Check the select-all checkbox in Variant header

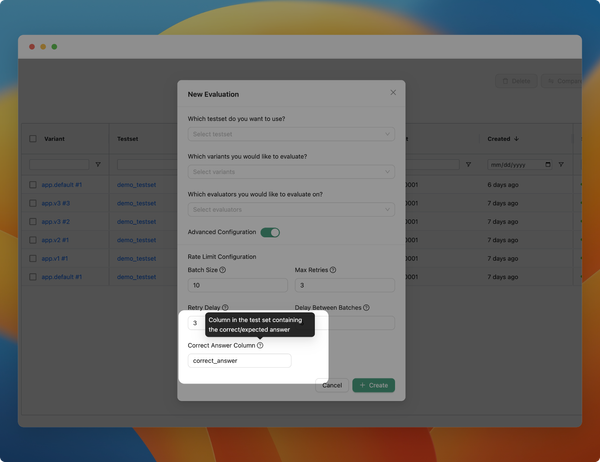coord(33,139)
